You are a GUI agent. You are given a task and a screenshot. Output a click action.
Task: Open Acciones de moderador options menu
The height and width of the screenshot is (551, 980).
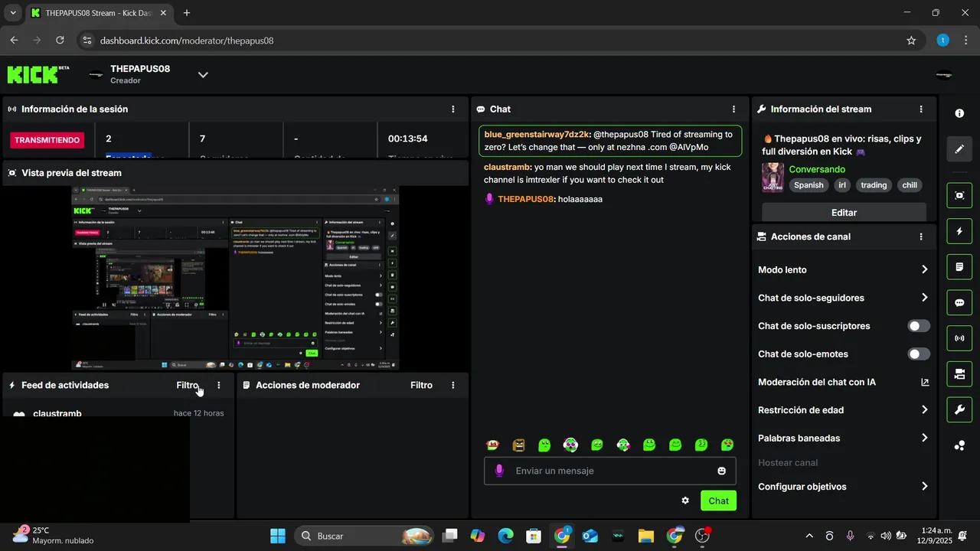pos(453,386)
